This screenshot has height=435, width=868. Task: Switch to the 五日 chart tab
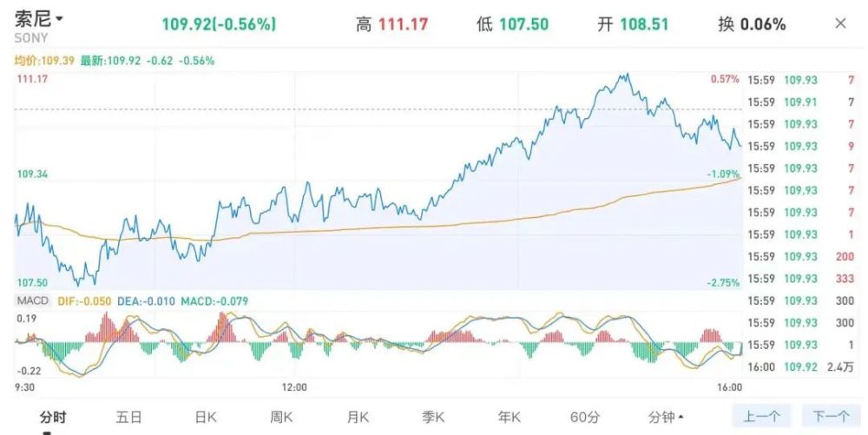coord(128,417)
